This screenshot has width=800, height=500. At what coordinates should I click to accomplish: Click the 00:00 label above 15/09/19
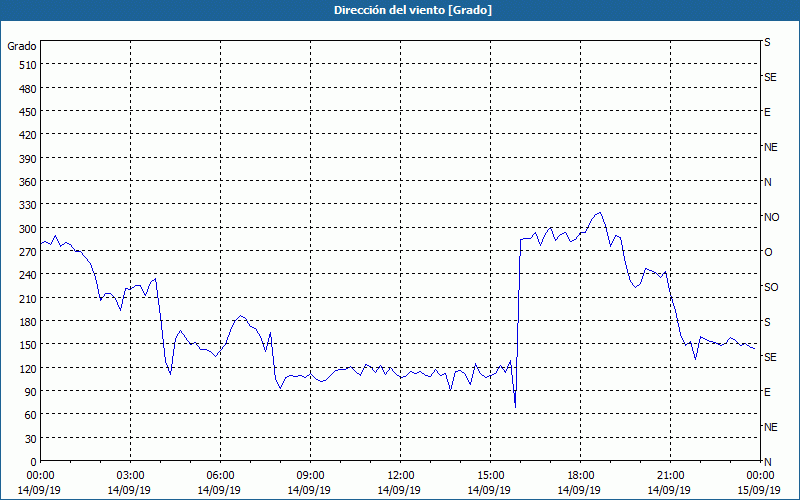760,476
